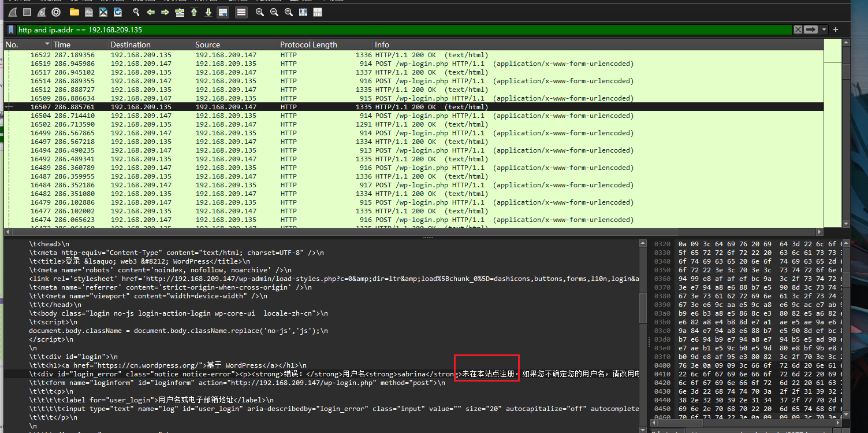
Task: Click the sort arrow in No. header
Action: click(47, 45)
